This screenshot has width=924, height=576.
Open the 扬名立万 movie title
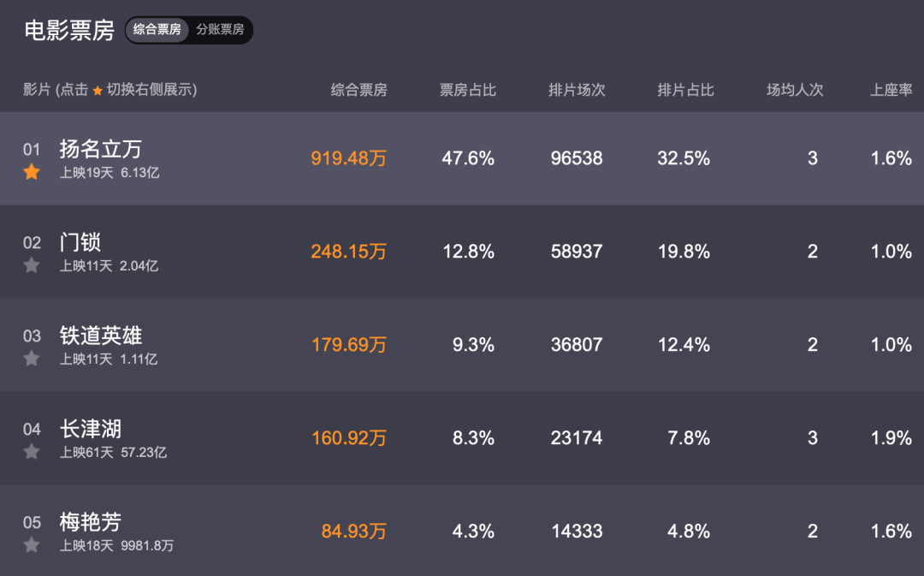point(101,149)
